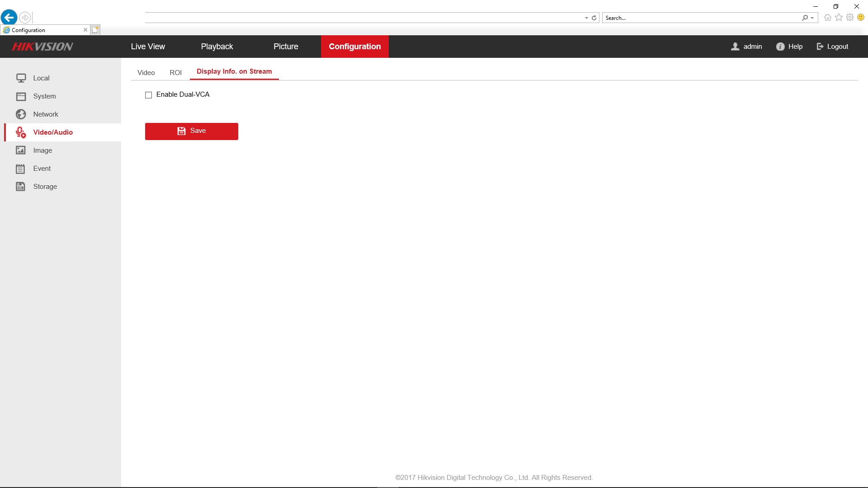
Task: Click the System window icon in sidebar
Action: coord(21,96)
